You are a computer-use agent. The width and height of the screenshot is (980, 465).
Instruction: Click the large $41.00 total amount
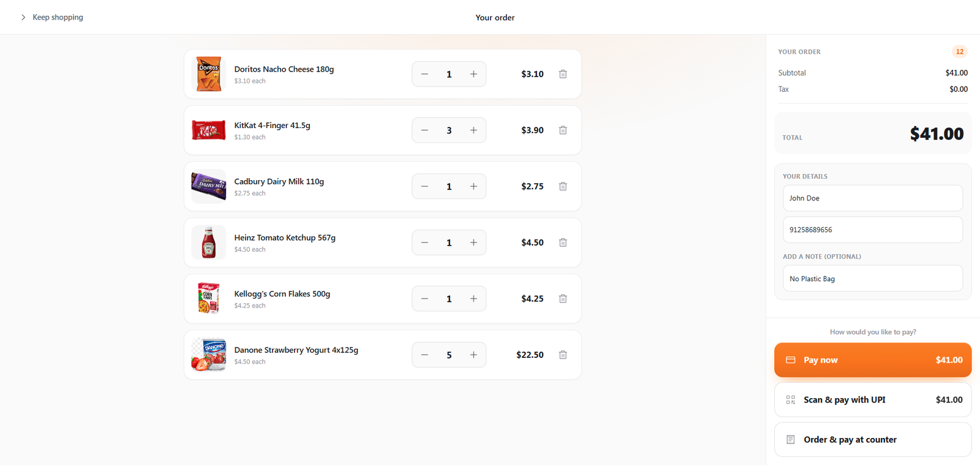tap(937, 134)
